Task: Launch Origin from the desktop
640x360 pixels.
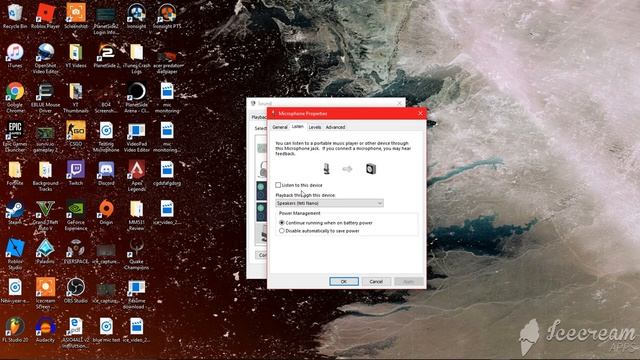Action: pyautogui.click(x=106, y=213)
